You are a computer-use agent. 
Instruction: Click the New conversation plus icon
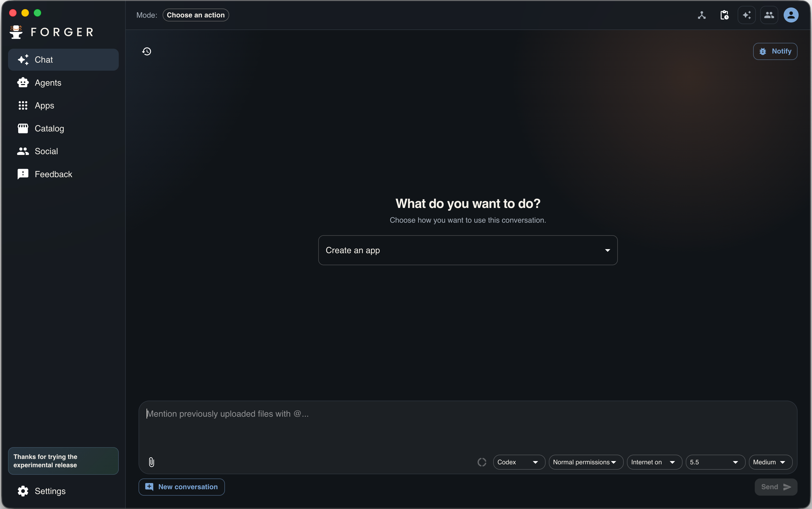click(x=149, y=487)
